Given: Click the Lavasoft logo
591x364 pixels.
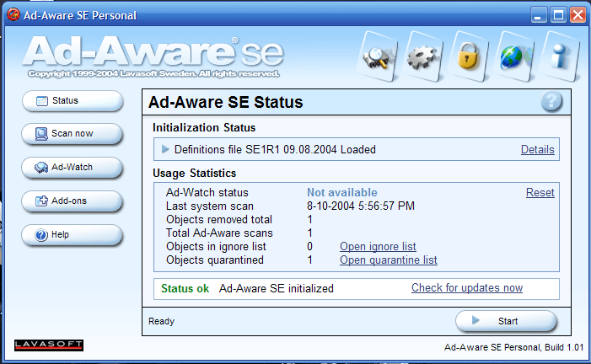Looking at the screenshot, I should pyautogui.click(x=49, y=345).
